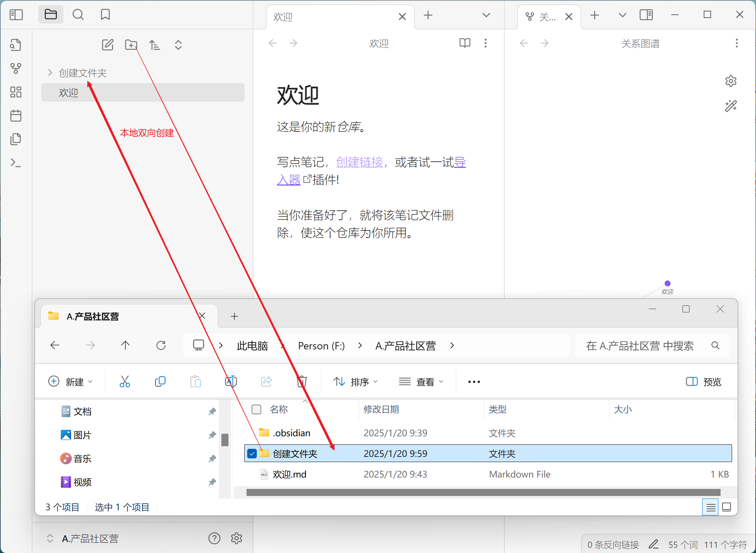
Task: Create a new note in Obsidian
Action: click(x=107, y=45)
